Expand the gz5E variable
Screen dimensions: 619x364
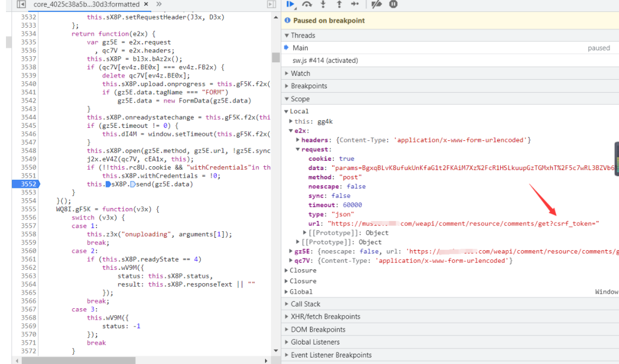[291, 251]
